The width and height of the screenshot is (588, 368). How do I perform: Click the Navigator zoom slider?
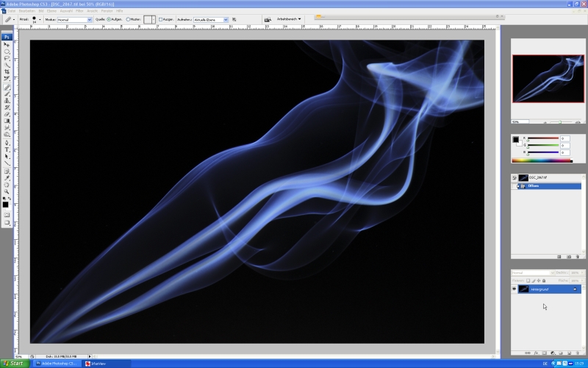[561, 122]
